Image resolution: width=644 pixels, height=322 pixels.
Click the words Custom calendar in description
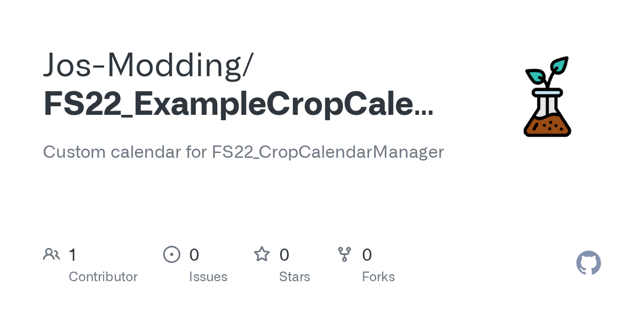click(x=112, y=152)
